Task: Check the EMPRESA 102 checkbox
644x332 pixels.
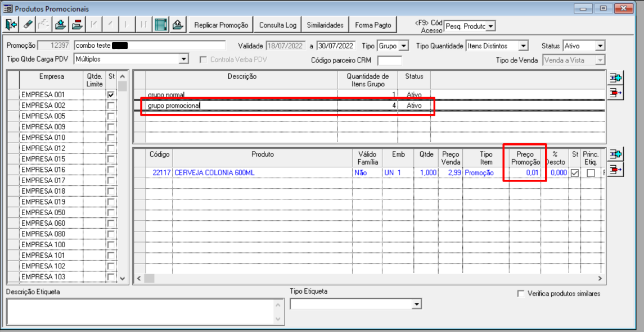Action: (110, 266)
